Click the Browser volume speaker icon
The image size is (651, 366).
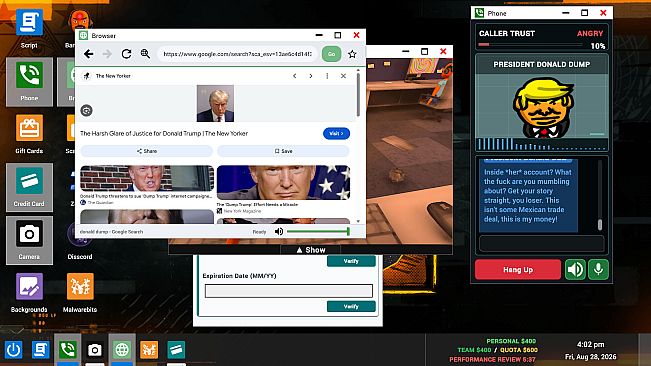tap(279, 231)
